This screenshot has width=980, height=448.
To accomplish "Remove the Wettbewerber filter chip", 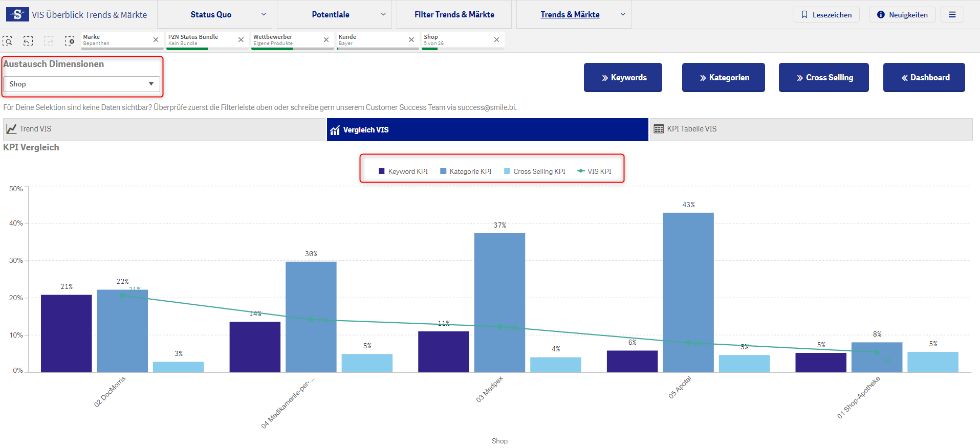I will (x=326, y=40).
